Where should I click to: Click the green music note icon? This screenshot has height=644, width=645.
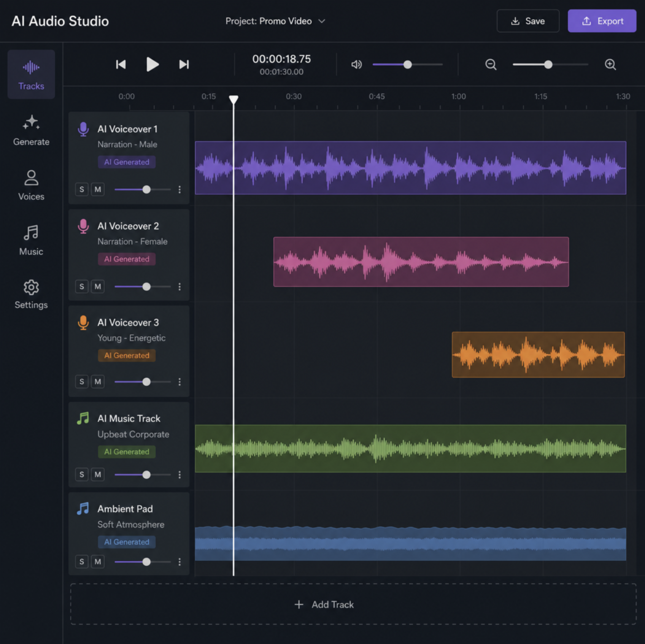click(83, 419)
